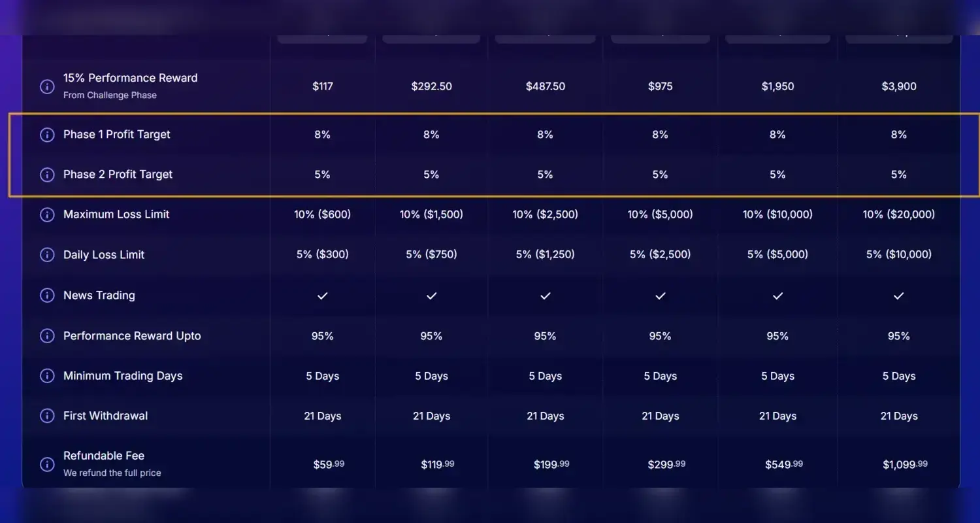Click the $299.99 refundable fee price

click(666, 465)
